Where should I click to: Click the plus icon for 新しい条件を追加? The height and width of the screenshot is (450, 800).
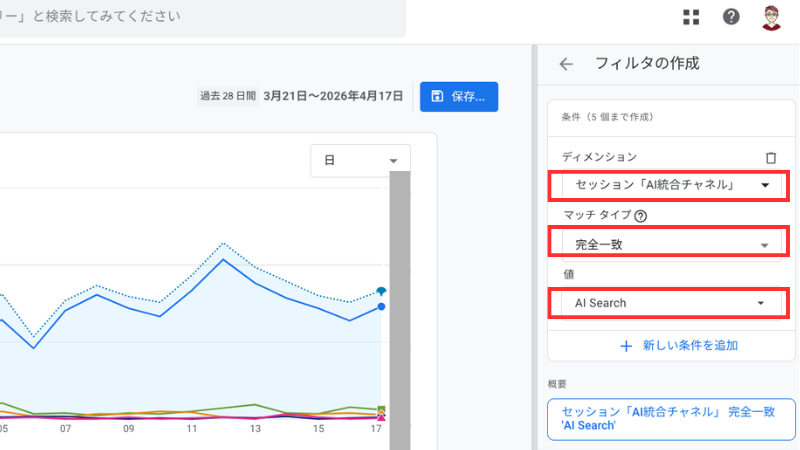[x=627, y=345]
